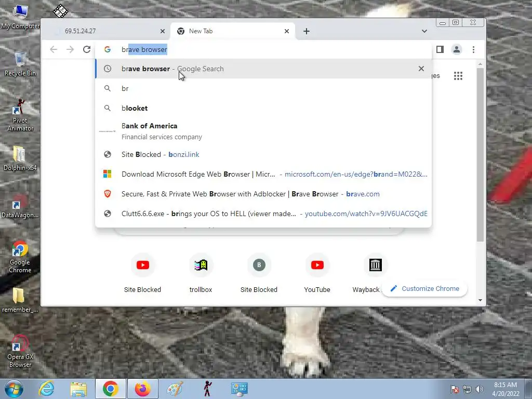This screenshot has width=532, height=399.
Task: Go forward with the forward arrow
Action: pyautogui.click(x=70, y=49)
